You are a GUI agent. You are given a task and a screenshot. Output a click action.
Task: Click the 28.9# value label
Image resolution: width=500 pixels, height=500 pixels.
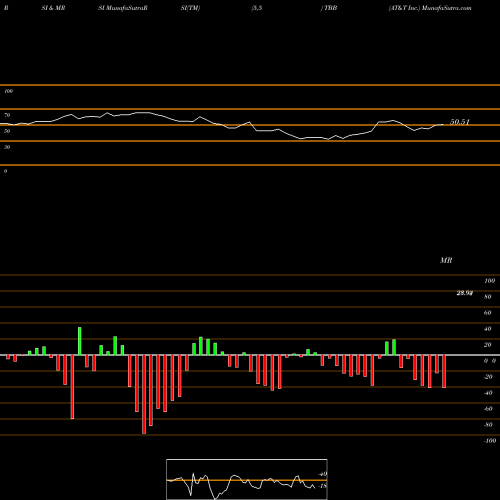[x=465, y=293]
